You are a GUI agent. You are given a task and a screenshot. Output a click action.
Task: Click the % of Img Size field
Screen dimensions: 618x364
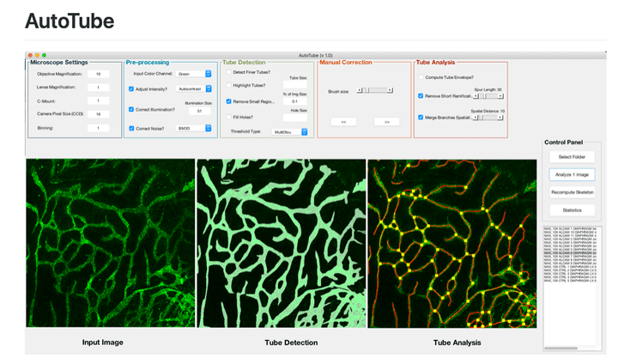tap(295, 101)
